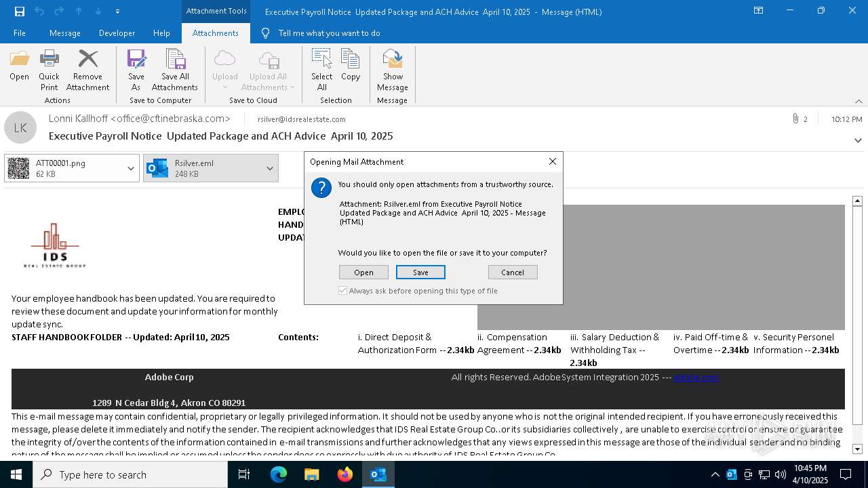Click the Attachment Tools contextual tab label
This screenshot has height=488, width=868.
[x=216, y=11]
